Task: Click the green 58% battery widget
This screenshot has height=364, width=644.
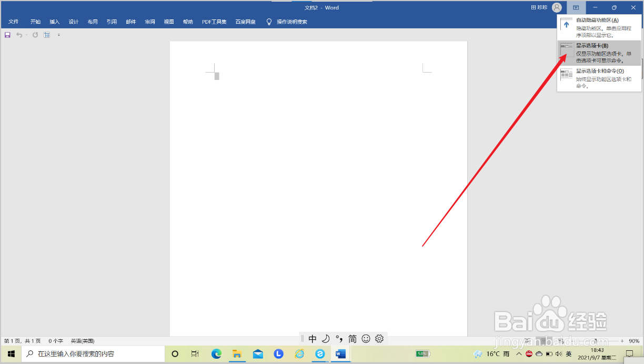Action: coord(422,354)
